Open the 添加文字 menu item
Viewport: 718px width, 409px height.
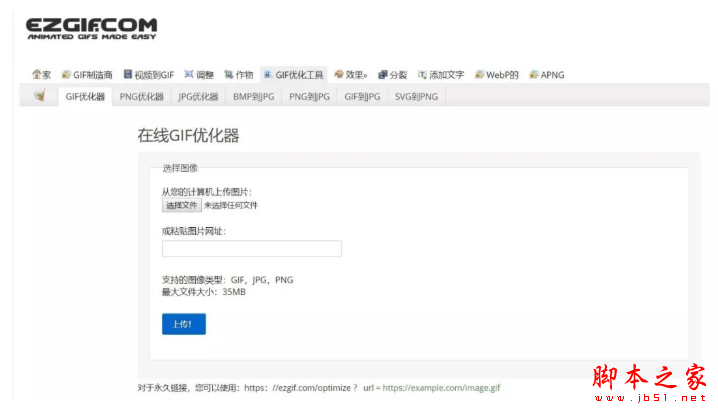coord(441,75)
